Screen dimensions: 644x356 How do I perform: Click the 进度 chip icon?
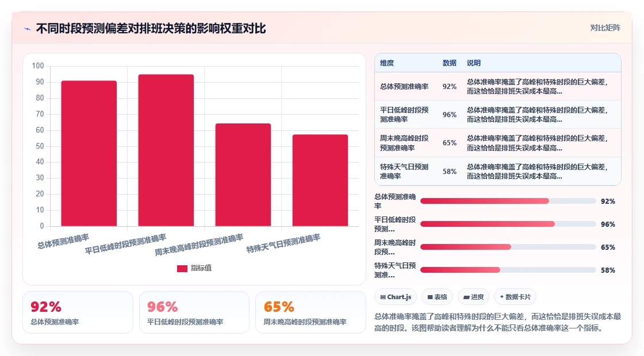click(466, 297)
